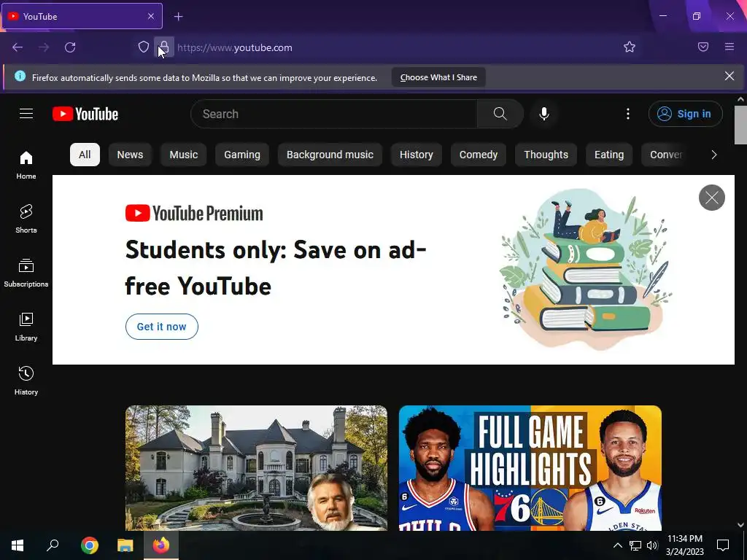Open File Explorer from the taskbar

125,545
